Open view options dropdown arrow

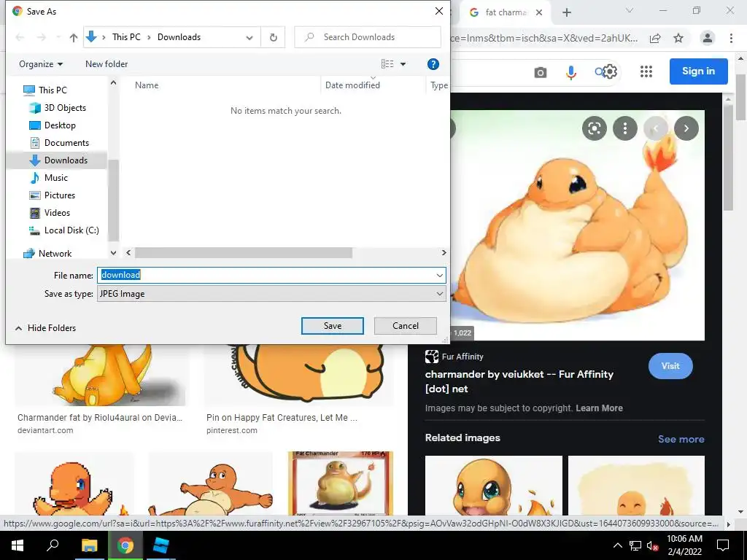403,64
